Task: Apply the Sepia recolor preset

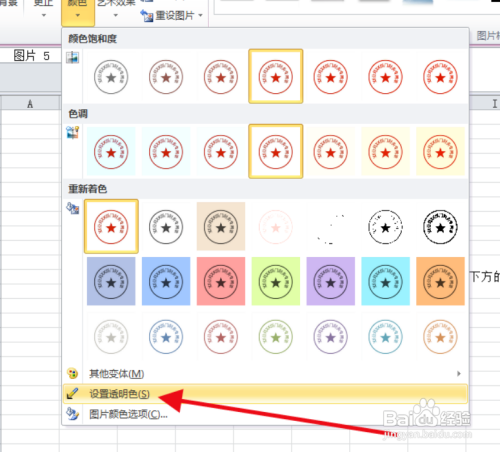Action: [x=221, y=227]
